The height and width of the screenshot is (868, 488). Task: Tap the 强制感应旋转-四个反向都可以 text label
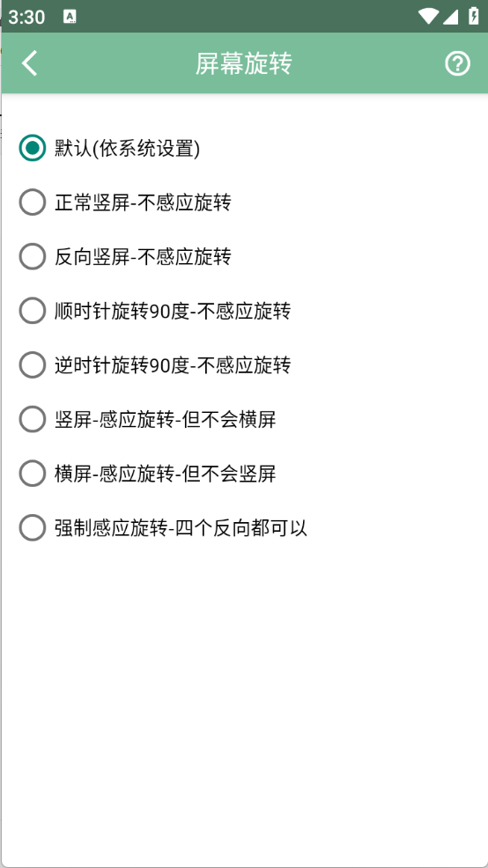pyautogui.click(x=181, y=528)
